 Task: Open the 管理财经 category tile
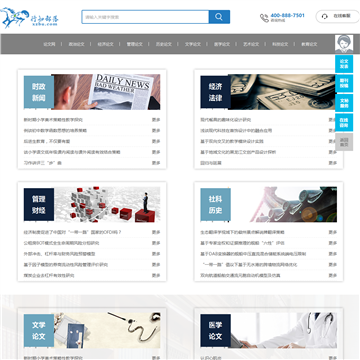pos(39,205)
